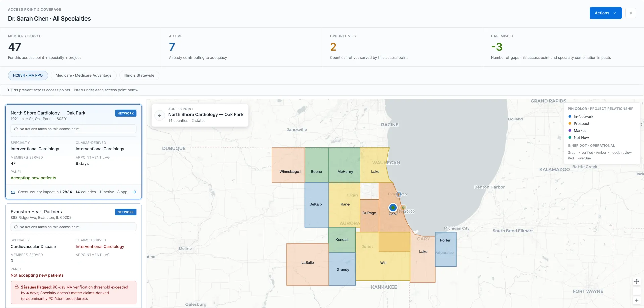644x308 pixels.
Task: Click '888 Ridge Ave, Evanston, IL 60202' address
Action: pos(41,218)
